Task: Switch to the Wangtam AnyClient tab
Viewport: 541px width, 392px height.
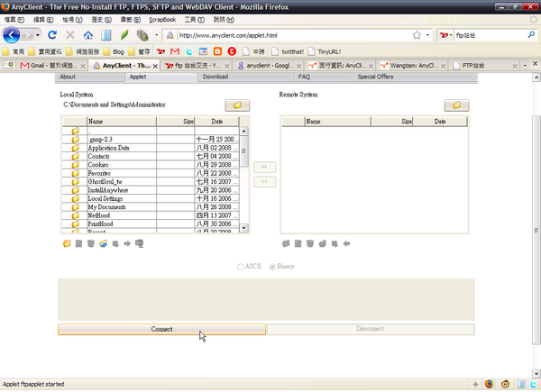Action: coord(411,66)
